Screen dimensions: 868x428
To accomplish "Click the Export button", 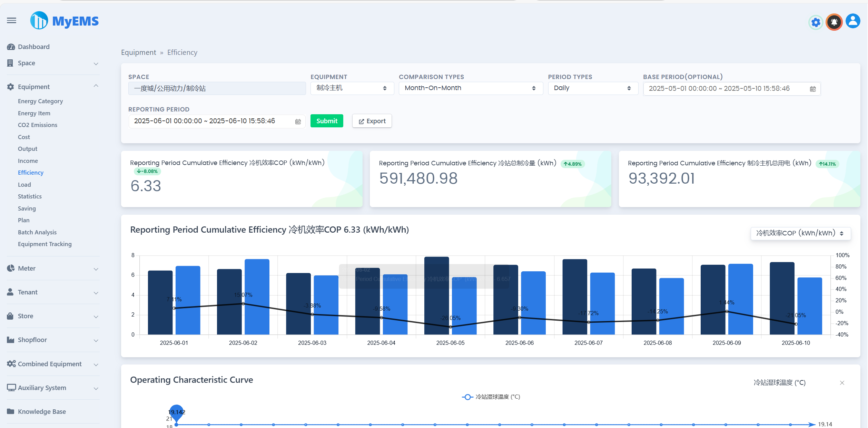I will click(x=372, y=121).
